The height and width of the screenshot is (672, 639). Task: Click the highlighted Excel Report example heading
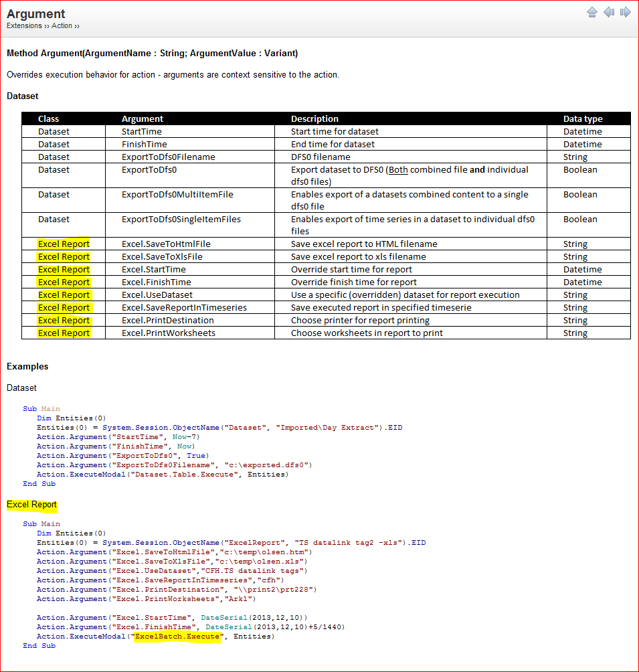pyautogui.click(x=31, y=505)
